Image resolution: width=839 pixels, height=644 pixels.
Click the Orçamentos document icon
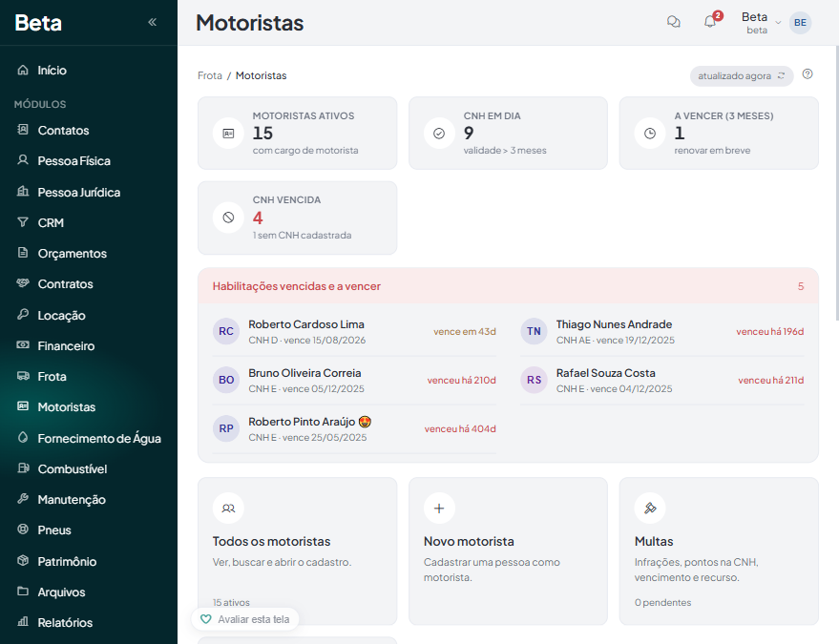(x=23, y=253)
